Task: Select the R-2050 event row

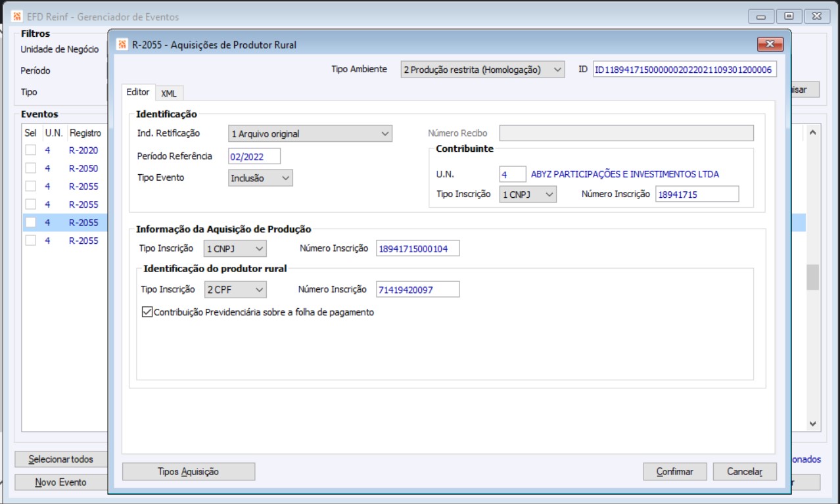Action: (x=64, y=168)
